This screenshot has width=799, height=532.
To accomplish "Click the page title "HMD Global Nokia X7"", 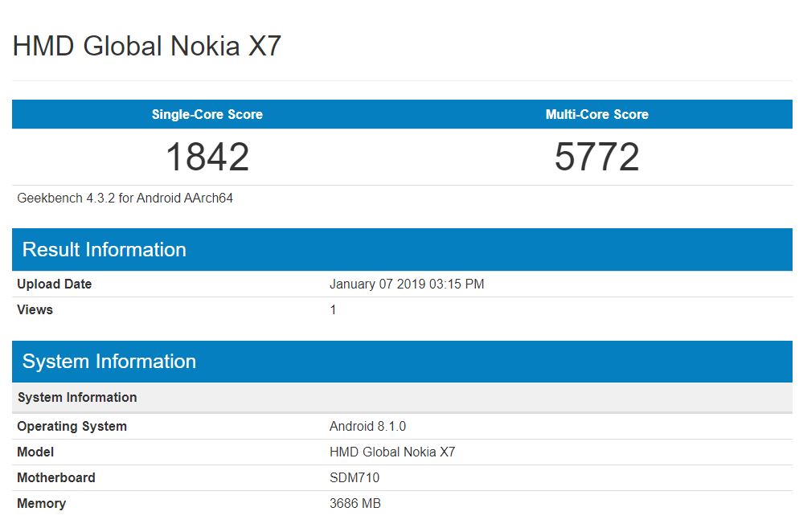I will coord(147,46).
